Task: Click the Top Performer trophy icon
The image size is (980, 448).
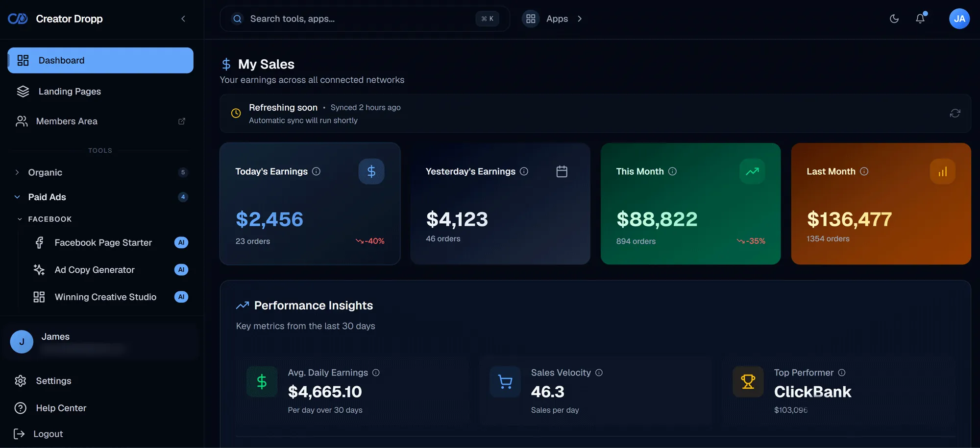Action: pos(748,381)
